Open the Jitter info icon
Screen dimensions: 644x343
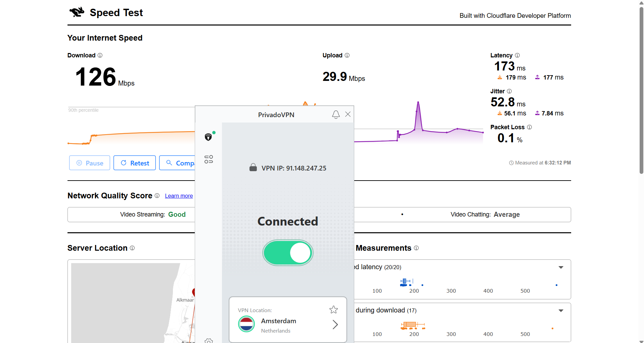pos(509,91)
